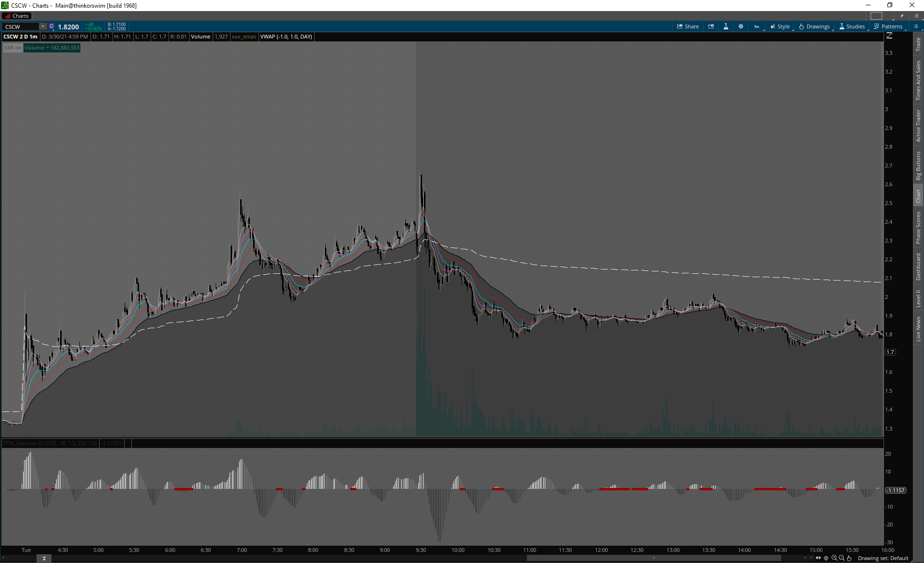924x563 pixels.
Task: Click the horizontal time scrollbar thumb
Action: (x=654, y=558)
